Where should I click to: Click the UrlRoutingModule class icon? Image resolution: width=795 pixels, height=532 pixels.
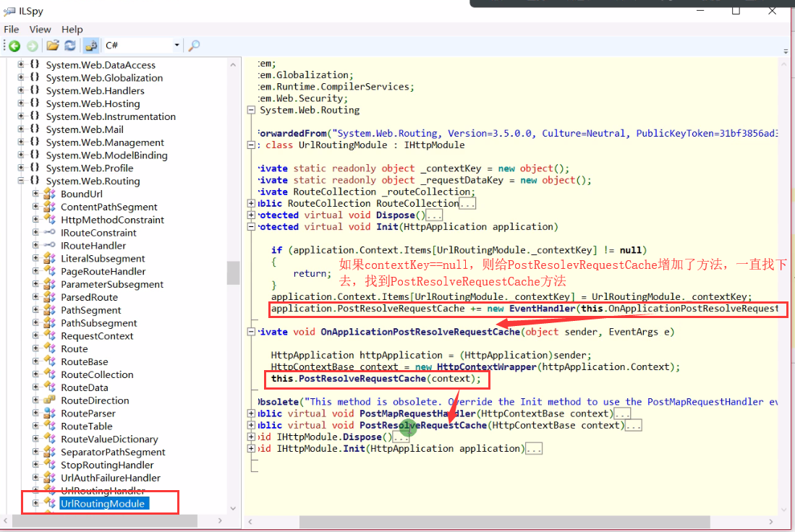[x=50, y=503]
